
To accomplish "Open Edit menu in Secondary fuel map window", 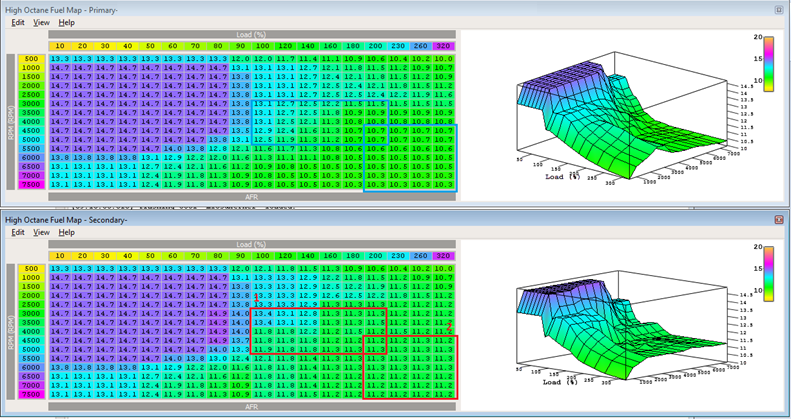I will [18, 232].
